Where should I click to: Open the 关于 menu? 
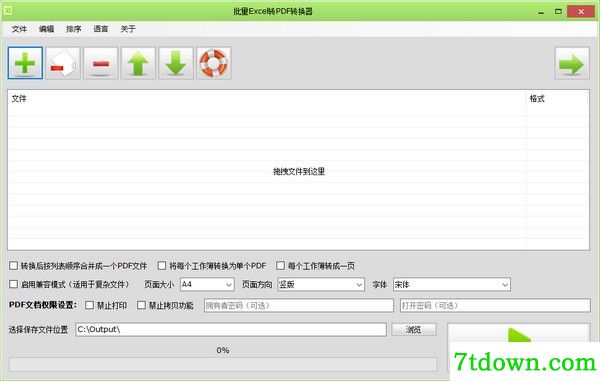click(128, 29)
